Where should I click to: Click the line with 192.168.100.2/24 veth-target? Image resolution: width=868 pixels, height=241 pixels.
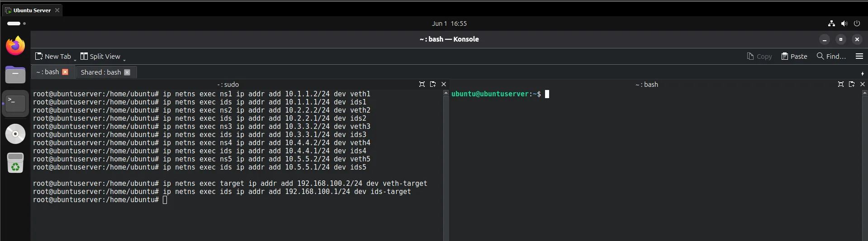[230, 184]
